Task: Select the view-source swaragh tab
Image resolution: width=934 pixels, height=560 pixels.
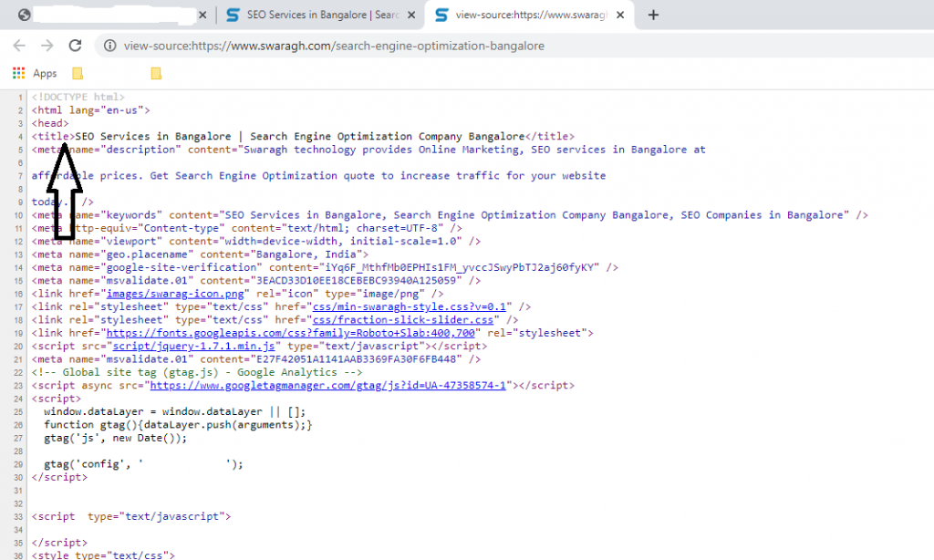Action: tap(530, 15)
